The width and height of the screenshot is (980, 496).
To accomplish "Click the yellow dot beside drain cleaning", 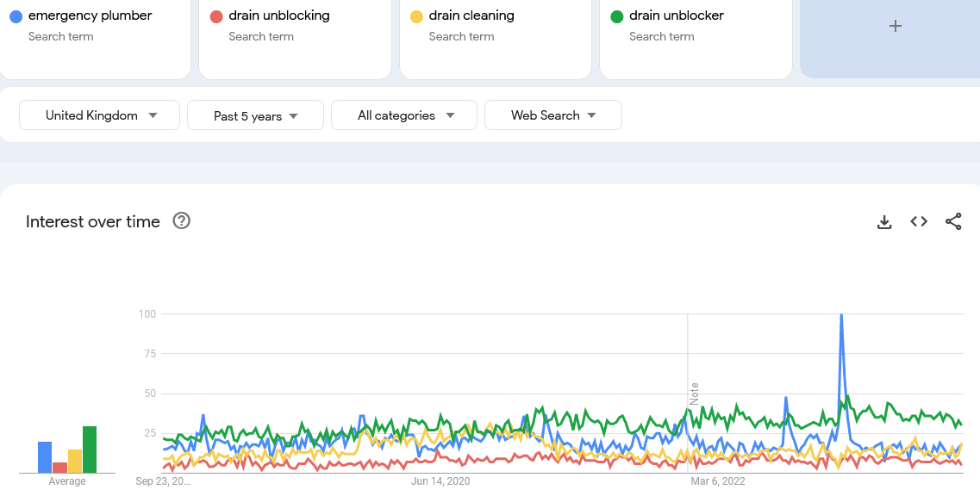I will click(x=416, y=16).
